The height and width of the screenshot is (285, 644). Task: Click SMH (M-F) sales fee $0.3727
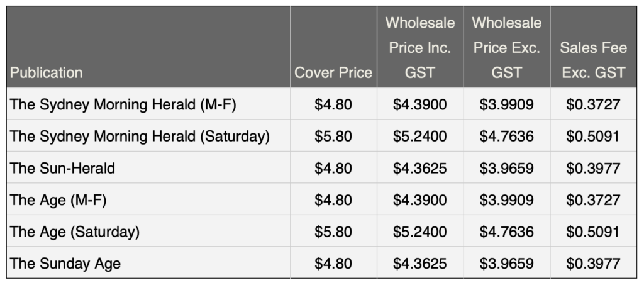coord(594,104)
